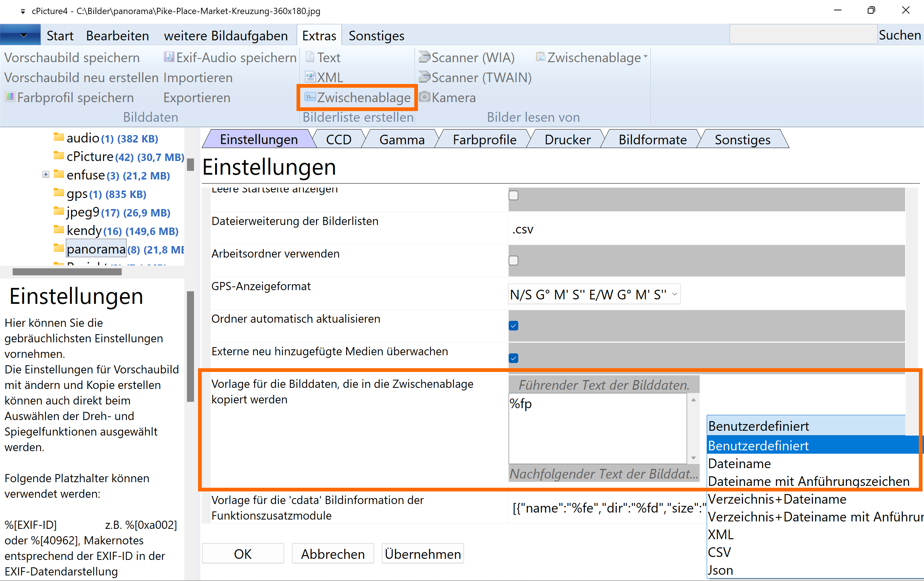Click the Zwischenablage icon under Bilderliste erstellen

point(309,97)
